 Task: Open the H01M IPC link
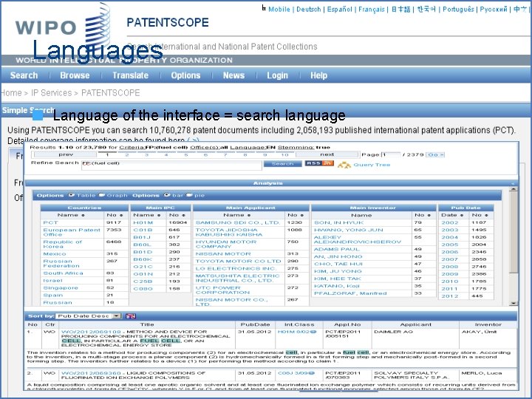(143, 222)
